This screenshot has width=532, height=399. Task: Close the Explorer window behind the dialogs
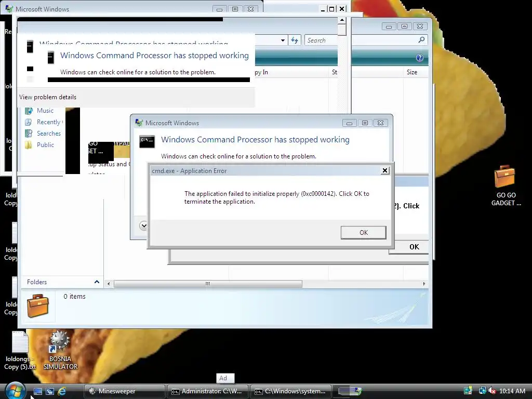coord(420,26)
